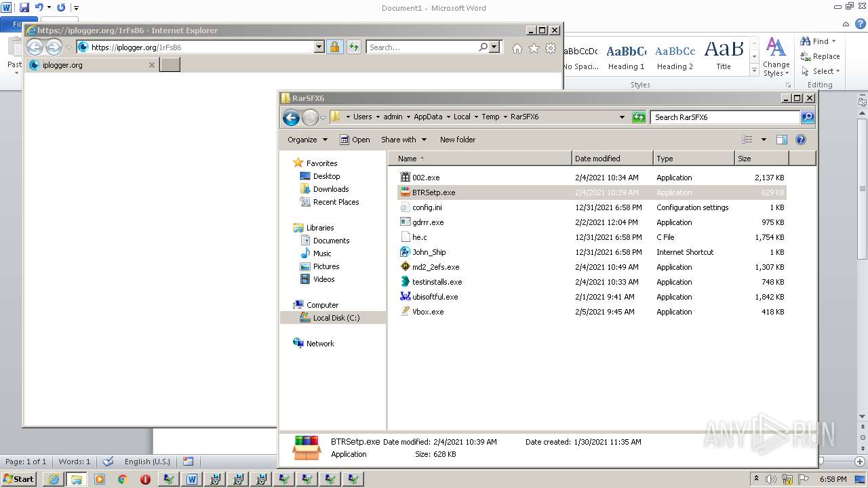Click the Search RarSFX6 input field

(x=725, y=117)
